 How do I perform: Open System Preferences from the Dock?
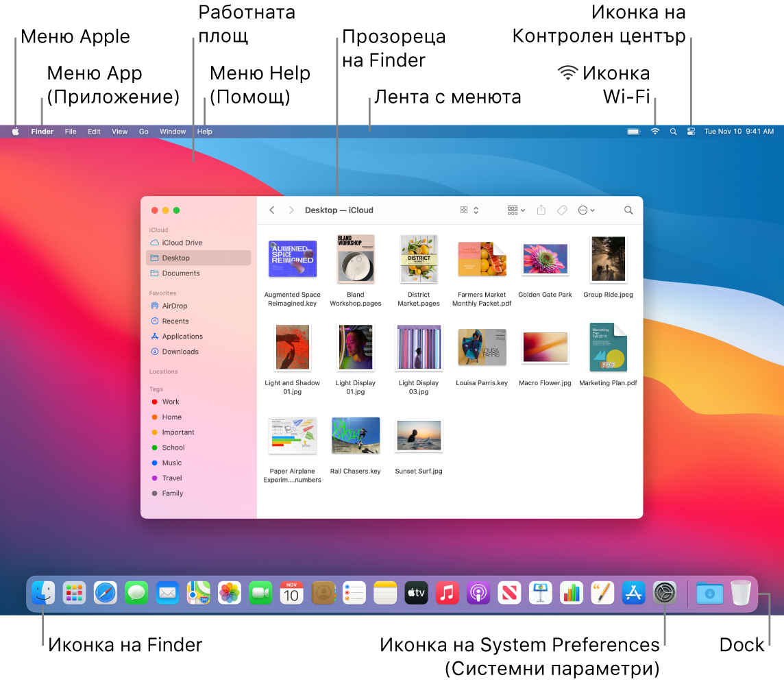(664, 592)
